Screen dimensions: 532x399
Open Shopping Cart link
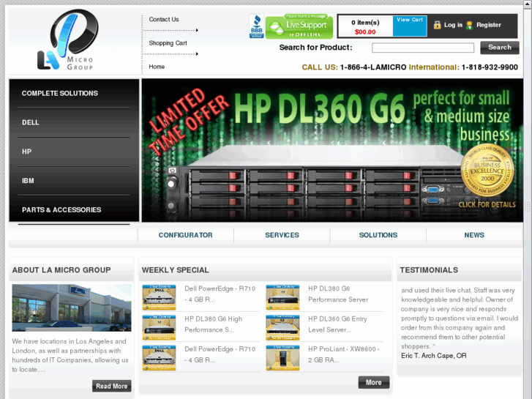pos(168,43)
